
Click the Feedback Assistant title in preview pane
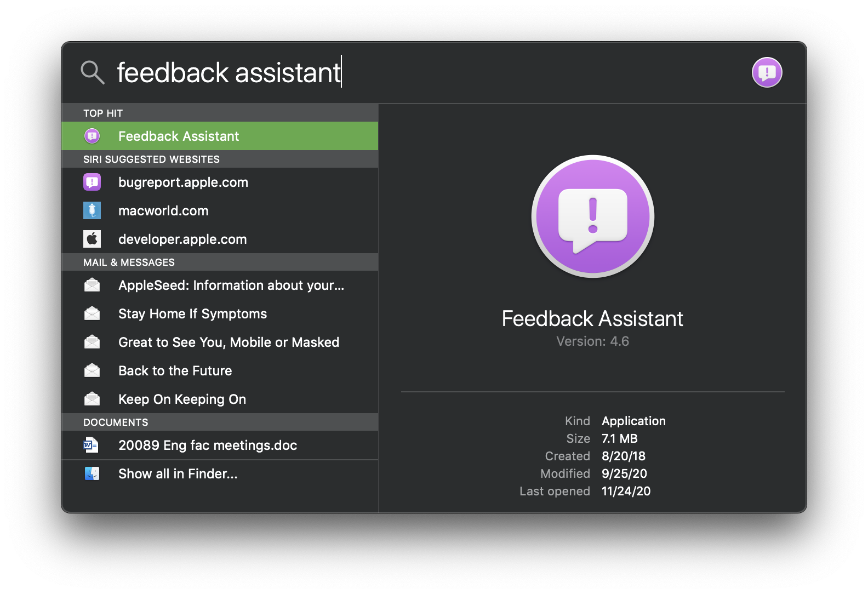click(592, 318)
